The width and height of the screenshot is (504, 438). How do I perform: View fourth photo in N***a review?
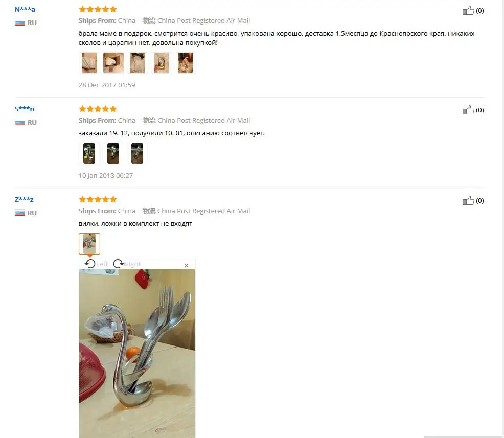(162, 63)
